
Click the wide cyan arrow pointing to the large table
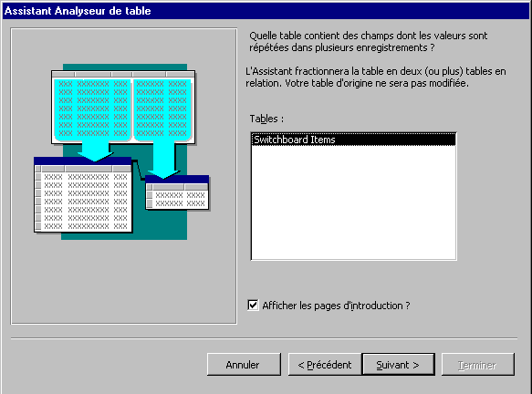(95, 151)
